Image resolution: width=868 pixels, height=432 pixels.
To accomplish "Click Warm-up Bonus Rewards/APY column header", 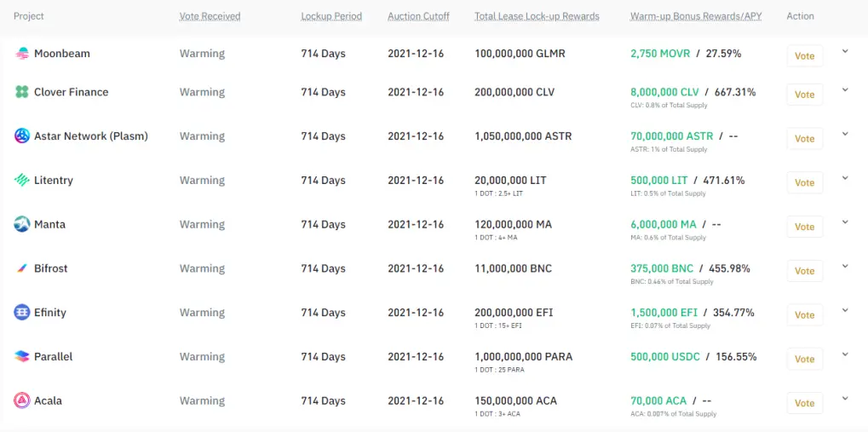I will (696, 16).
